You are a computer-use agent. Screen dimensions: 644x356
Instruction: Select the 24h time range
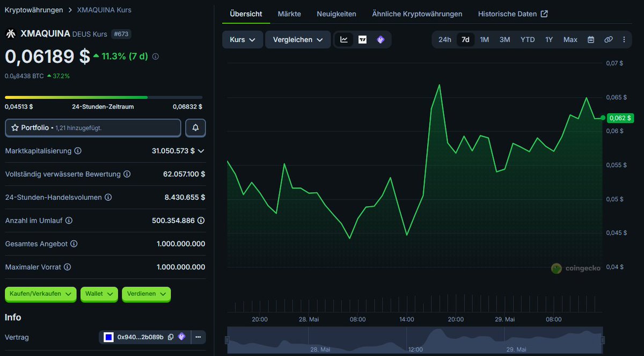pyautogui.click(x=445, y=40)
